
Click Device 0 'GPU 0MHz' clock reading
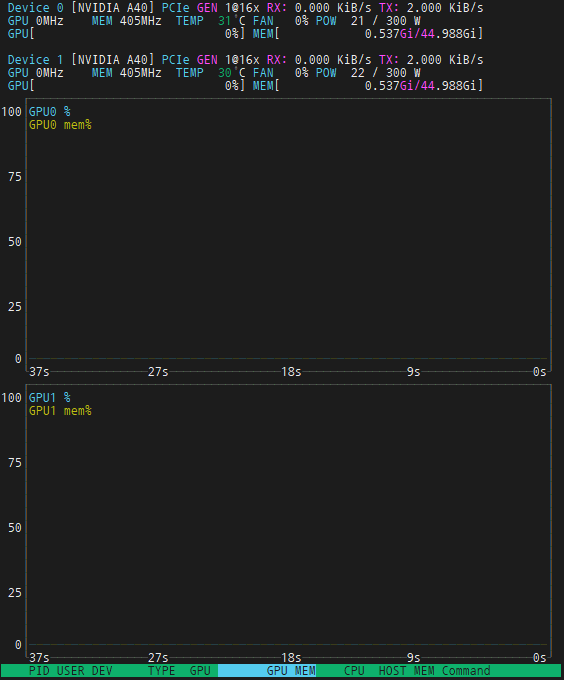click(36, 21)
